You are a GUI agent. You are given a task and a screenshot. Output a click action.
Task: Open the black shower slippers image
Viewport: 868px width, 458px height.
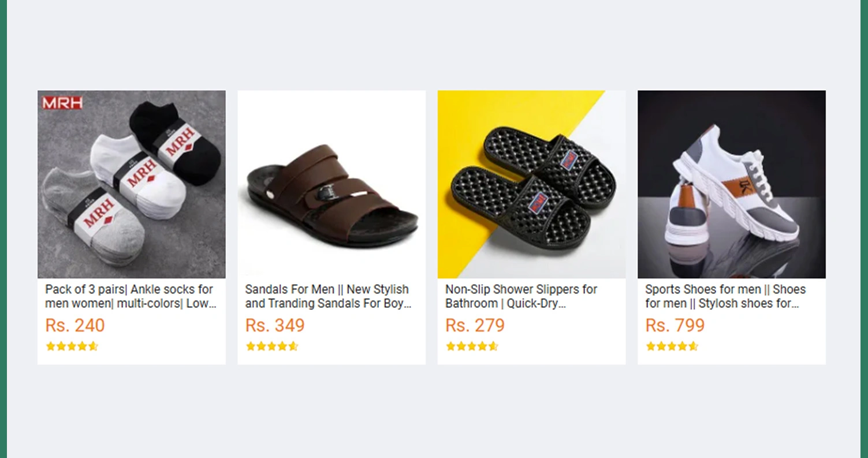pyautogui.click(x=531, y=184)
